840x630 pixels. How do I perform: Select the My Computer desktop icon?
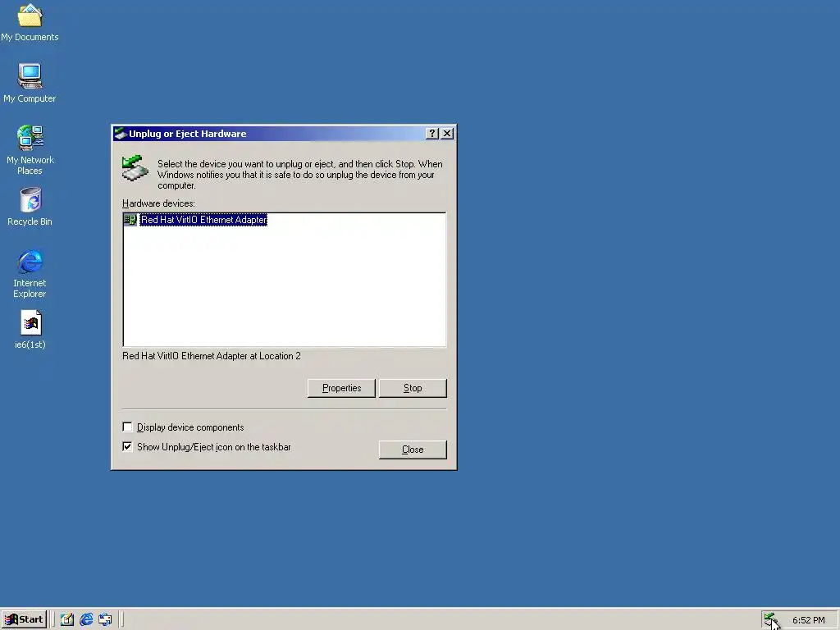click(30, 83)
